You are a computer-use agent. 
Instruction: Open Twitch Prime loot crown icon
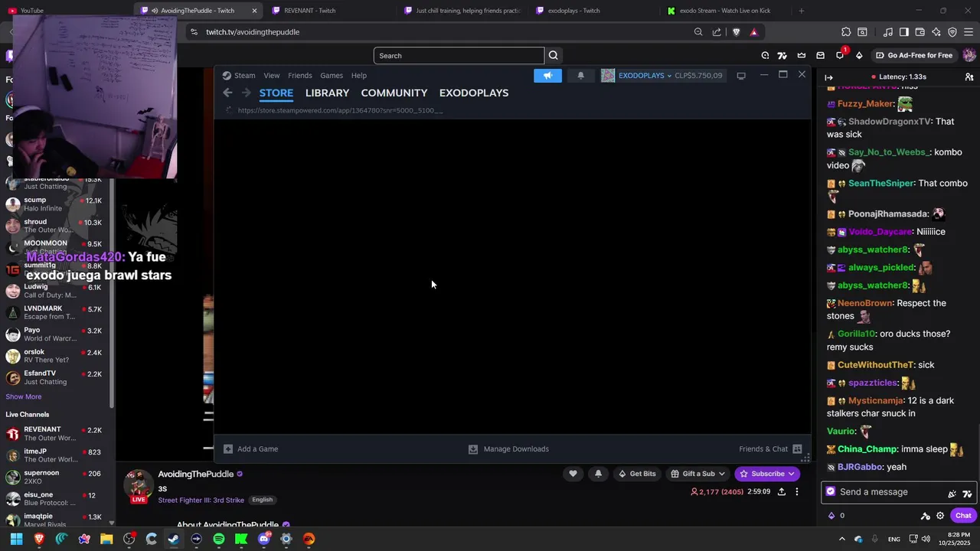tap(802, 55)
